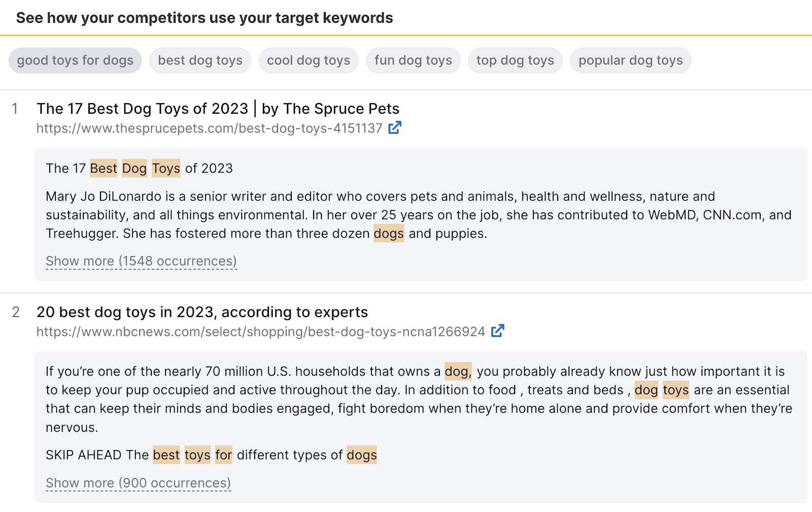Expand 'Show more (1548 occurrences)' for result 1
This screenshot has width=812, height=512.
coord(141,261)
